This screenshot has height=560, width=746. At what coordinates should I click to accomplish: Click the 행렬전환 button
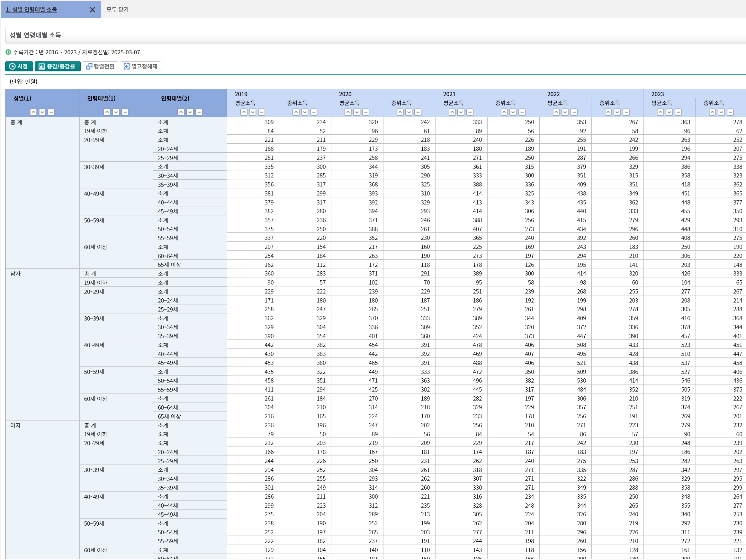100,67
